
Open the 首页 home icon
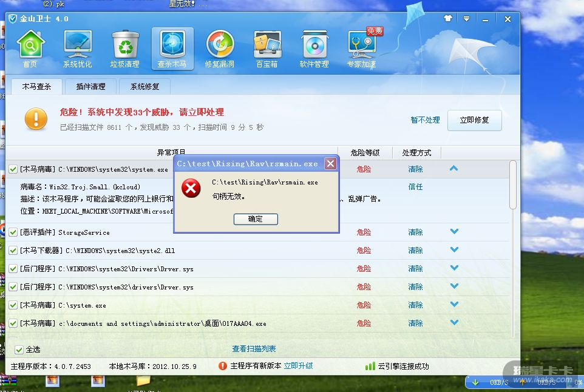(30, 49)
